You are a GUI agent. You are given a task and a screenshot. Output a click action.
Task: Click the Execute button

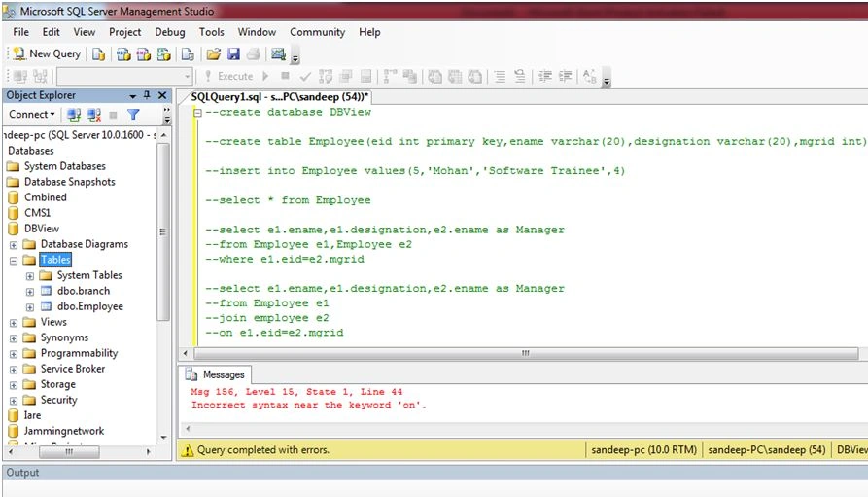tap(229, 77)
